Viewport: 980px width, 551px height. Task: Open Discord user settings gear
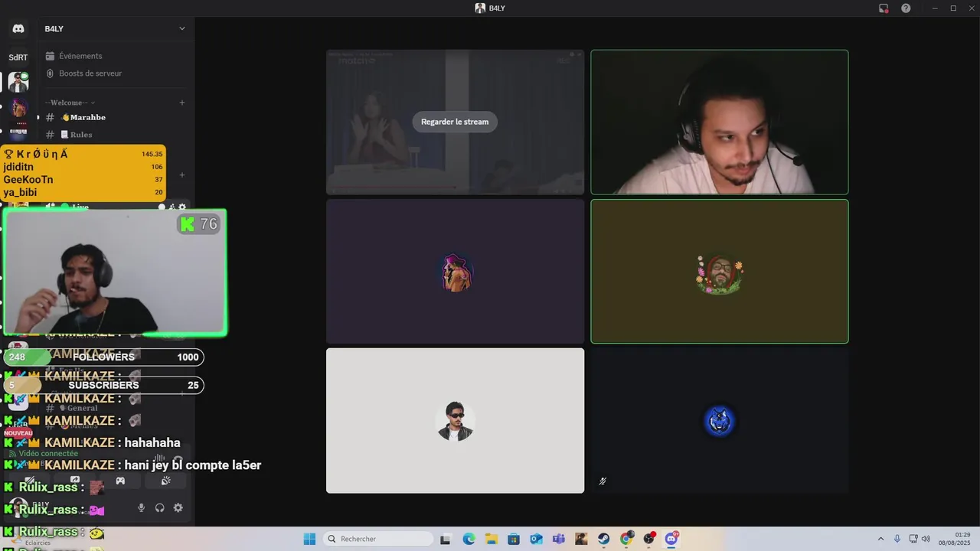pos(178,508)
